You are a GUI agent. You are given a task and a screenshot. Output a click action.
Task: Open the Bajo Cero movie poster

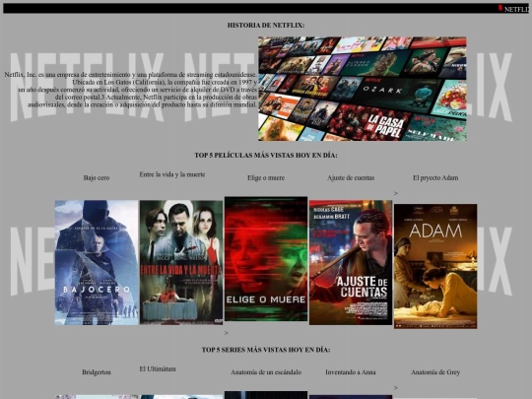click(97, 263)
